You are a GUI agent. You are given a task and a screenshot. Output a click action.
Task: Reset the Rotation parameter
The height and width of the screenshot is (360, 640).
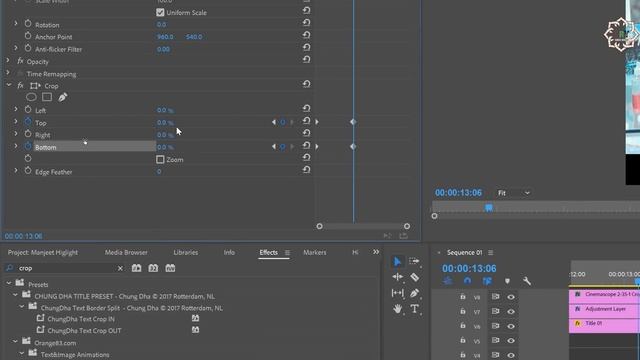tap(306, 23)
